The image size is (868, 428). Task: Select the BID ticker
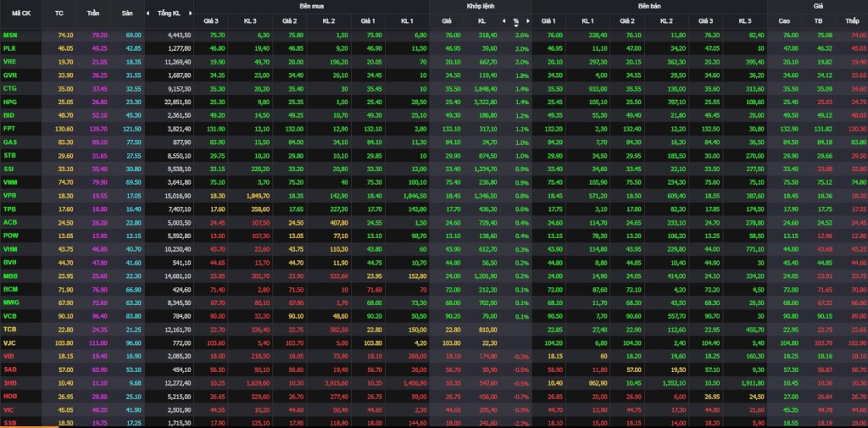[x=8, y=115]
